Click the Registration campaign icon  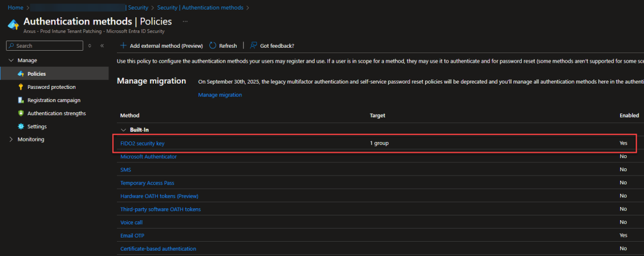click(x=21, y=100)
